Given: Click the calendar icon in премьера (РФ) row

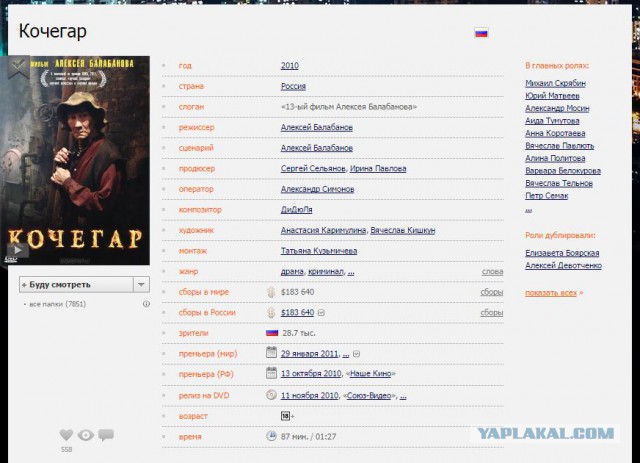Looking at the screenshot, I should (x=271, y=373).
